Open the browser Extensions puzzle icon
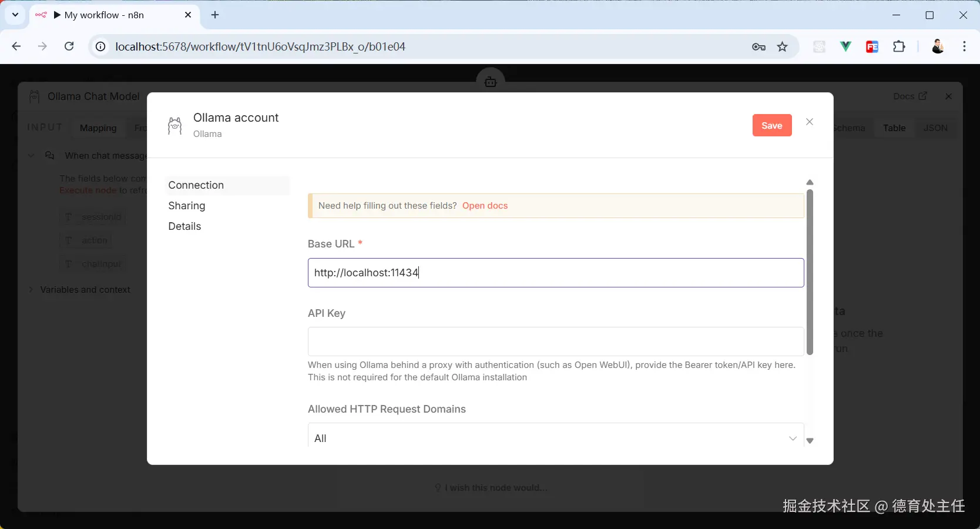This screenshot has width=980, height=529. [899, 46]
